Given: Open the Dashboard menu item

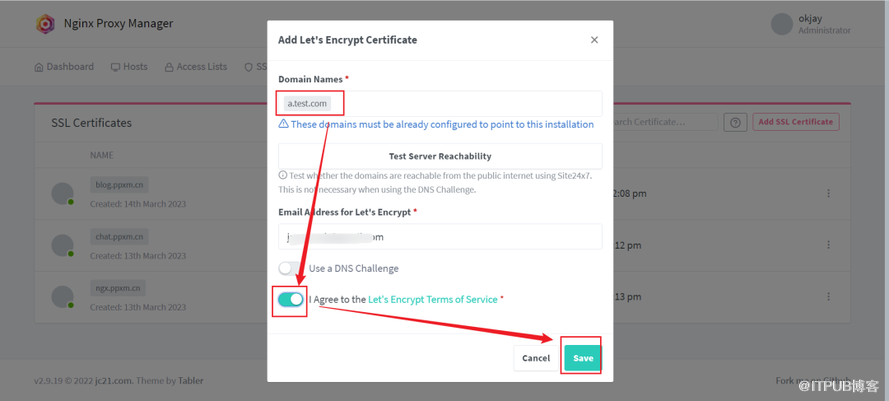Looking at the screenshot, I should pyautogui.click(x=64, y=67).
